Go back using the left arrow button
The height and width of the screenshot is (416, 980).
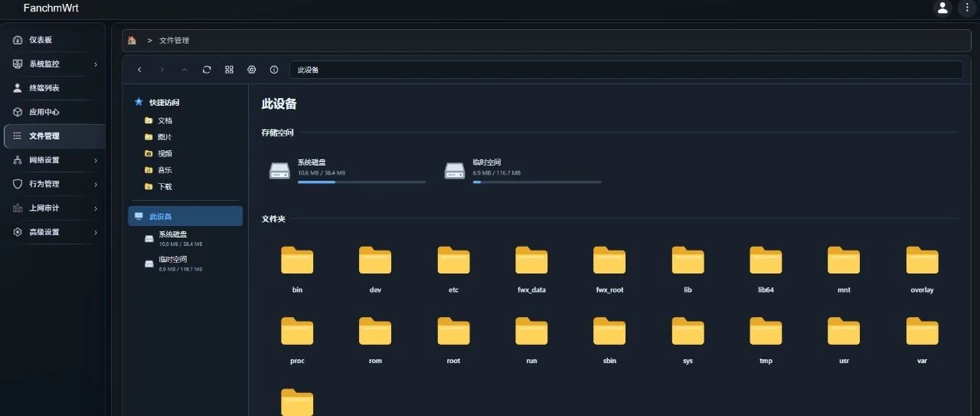tap(139, 70)
